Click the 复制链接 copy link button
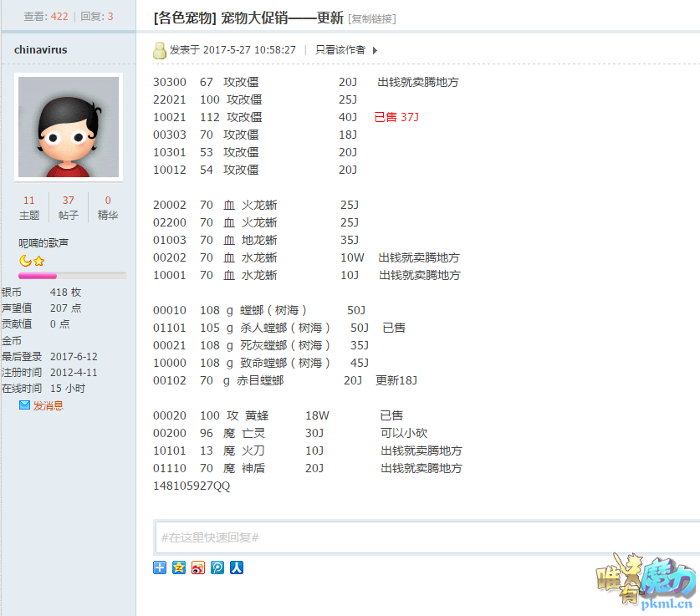The height and width of the screenshot is (616, 700). (x=372, y=18)
